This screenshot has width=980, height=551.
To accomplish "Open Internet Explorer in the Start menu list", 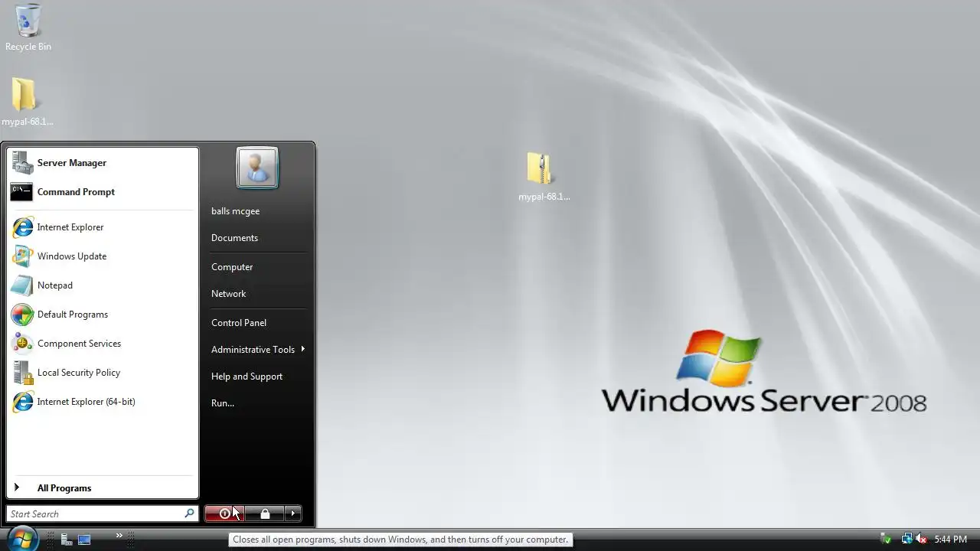I will coord(103,227).
